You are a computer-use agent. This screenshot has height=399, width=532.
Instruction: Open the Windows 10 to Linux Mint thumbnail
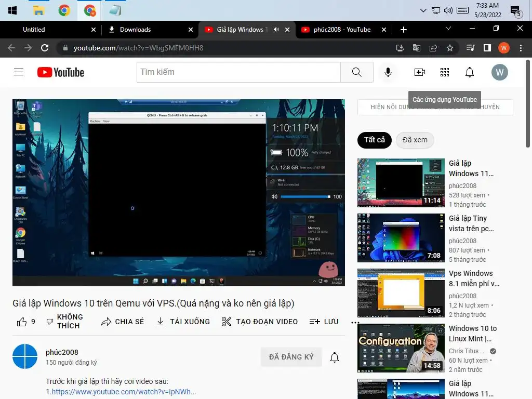pos(401,348)
